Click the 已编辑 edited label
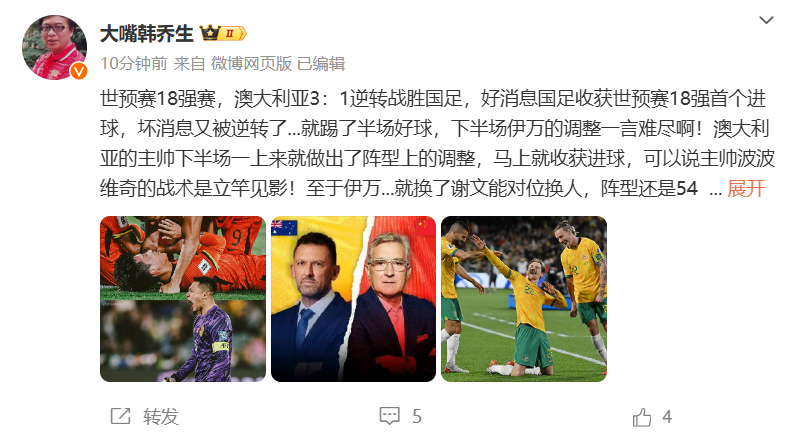The width and height of the screenshot is (787, 440). tap(321, 64)
